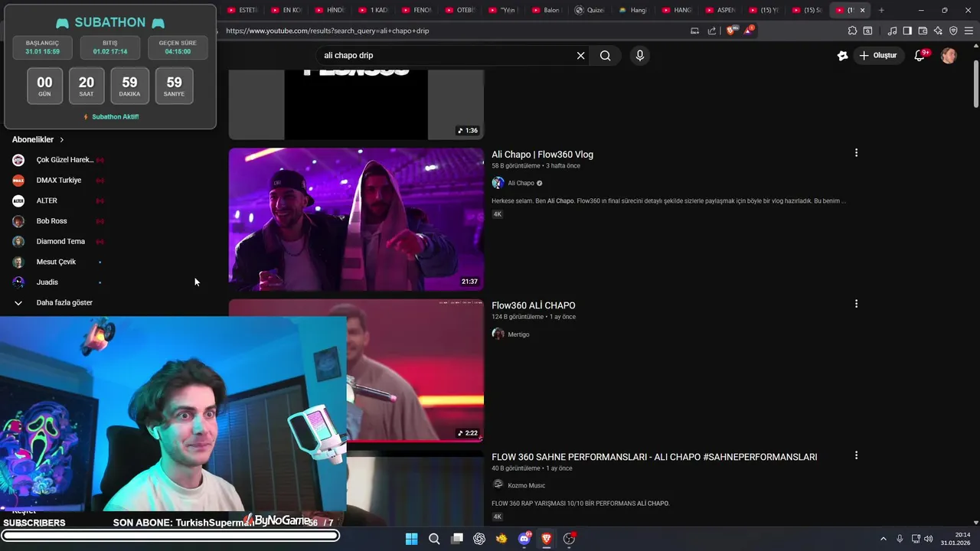Switch to the HİNDİ browser tab
The width and height of the screenshot is (980, 551).
(331, 10)
